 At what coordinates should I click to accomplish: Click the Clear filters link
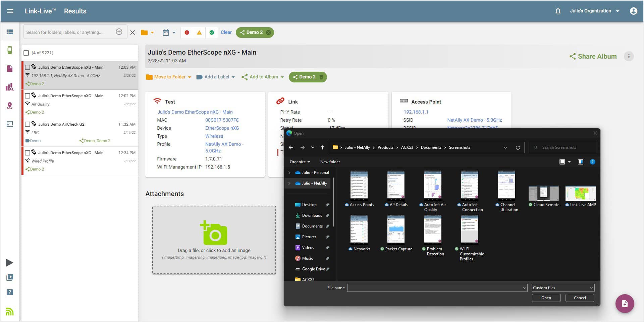pyautogui.click(x=226, y=33)
